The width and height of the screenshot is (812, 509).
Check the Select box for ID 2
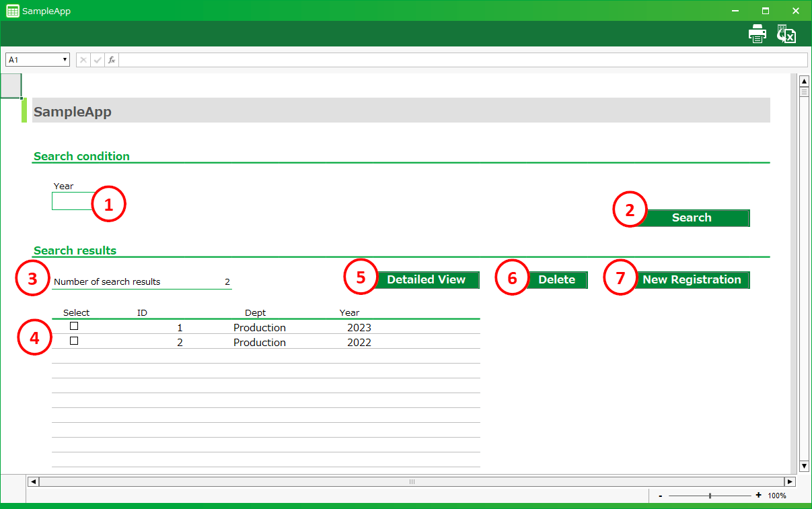pos(74,341)
